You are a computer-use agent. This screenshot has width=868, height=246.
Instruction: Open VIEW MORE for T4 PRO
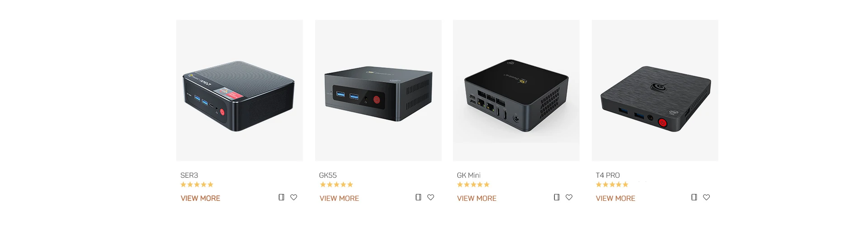(x=615, y=198)
